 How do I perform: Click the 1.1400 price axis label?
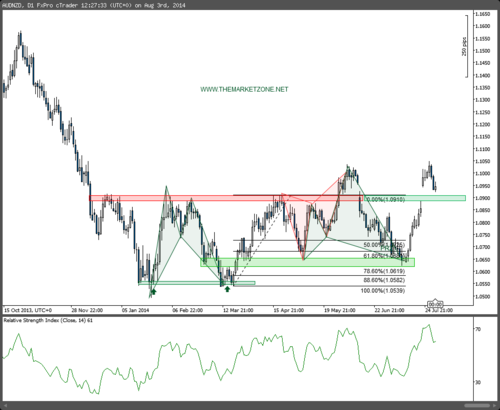pyautogui.click(x=483, y=76)
